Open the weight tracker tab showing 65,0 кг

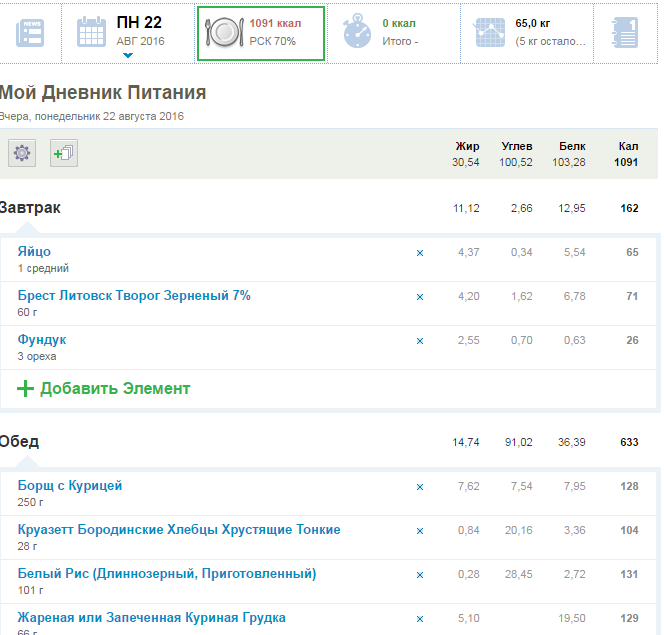pyautogui.click(x=526, y=32)
